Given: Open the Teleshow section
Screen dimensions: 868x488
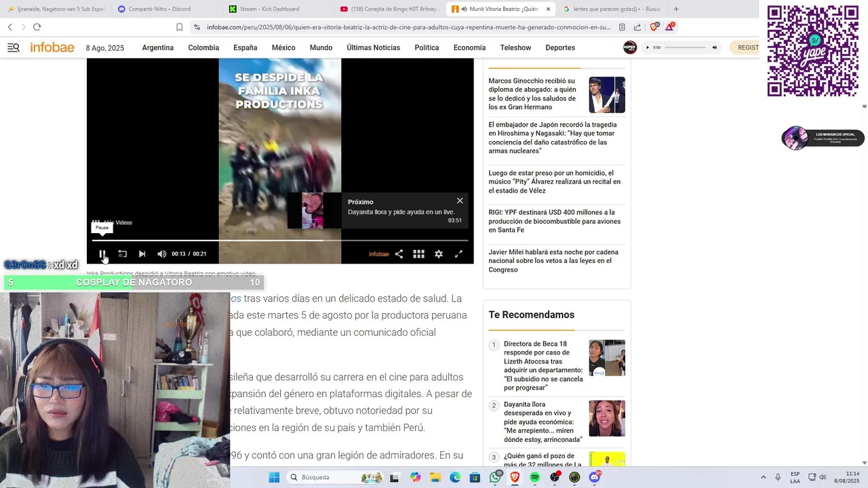Looking at the screenshot, I should tap(515, 47).
